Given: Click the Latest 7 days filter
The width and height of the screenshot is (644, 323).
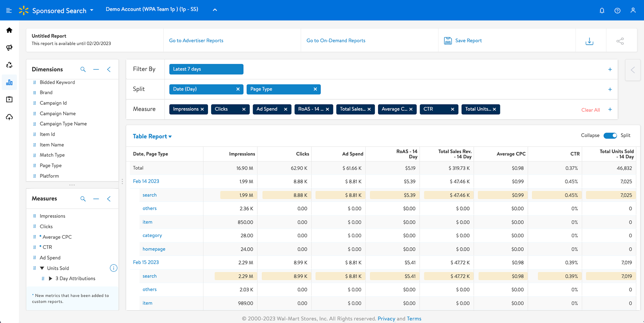Looking at the screenshot, I should click(x=206, y=69).
